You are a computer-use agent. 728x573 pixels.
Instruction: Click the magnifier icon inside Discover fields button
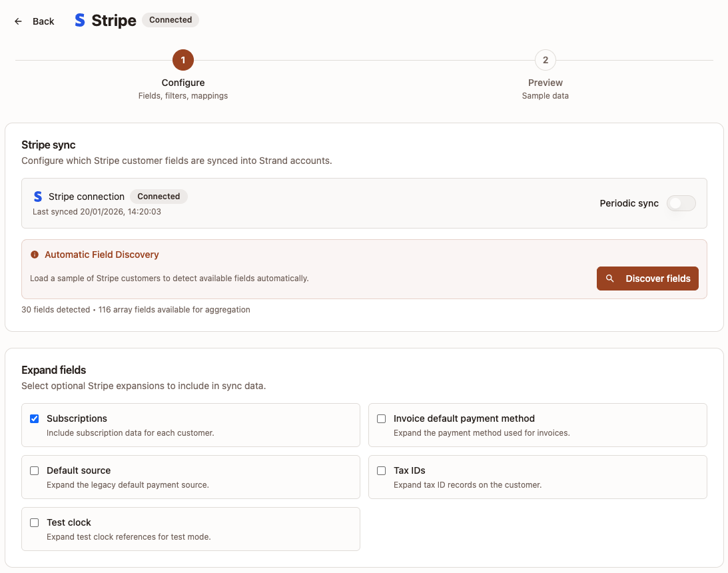(610, 279)
